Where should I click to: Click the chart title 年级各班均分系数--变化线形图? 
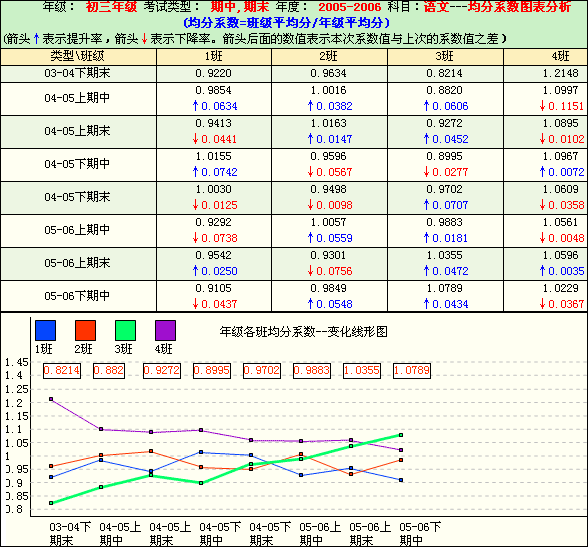(x=303, y=332)
